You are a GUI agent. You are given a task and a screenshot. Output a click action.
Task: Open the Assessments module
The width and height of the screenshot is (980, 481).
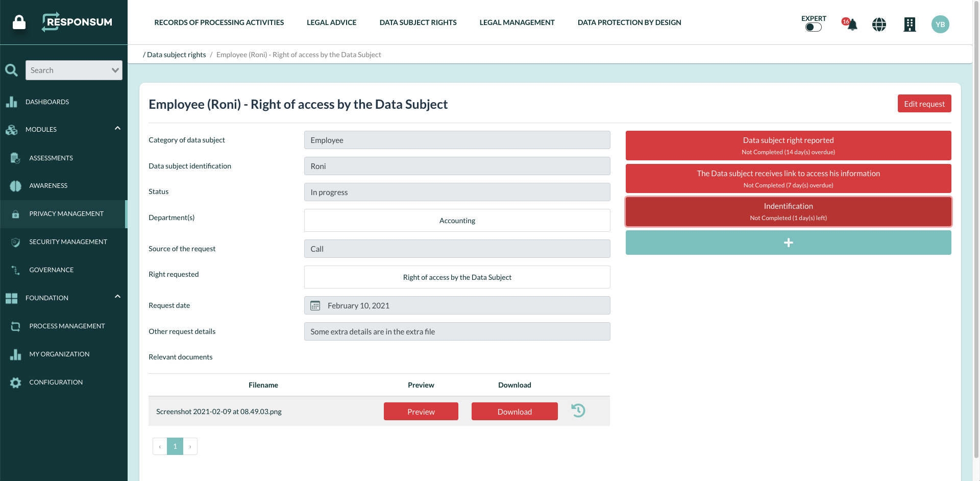(x=51, y=158)
